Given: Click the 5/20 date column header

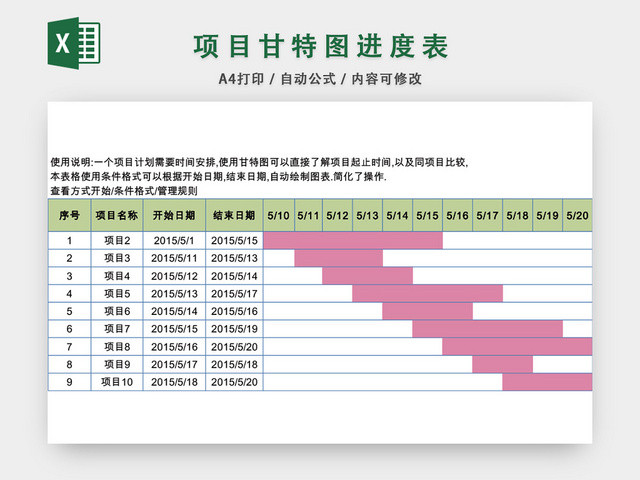Looking at the screenshot, I should pos(578,215).
